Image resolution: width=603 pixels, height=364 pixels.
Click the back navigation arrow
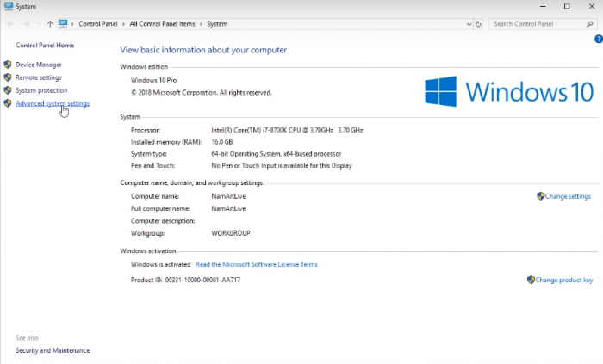tap(10, 24)
